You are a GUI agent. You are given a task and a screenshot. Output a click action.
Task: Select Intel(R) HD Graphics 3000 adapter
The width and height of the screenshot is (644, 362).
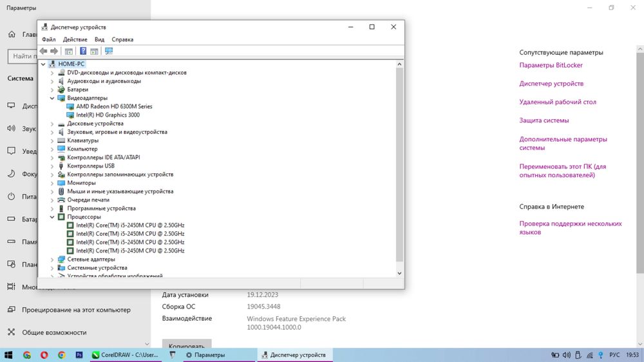[108, 115]
